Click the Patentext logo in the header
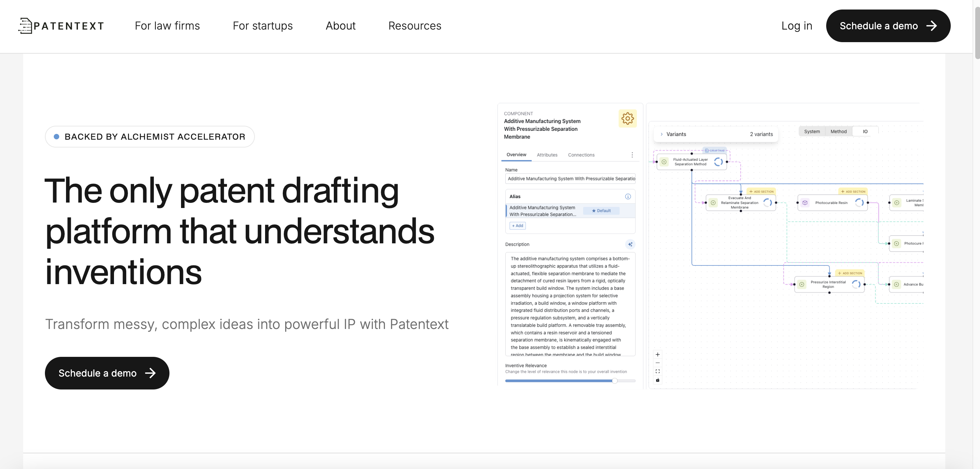 point(61,25)
